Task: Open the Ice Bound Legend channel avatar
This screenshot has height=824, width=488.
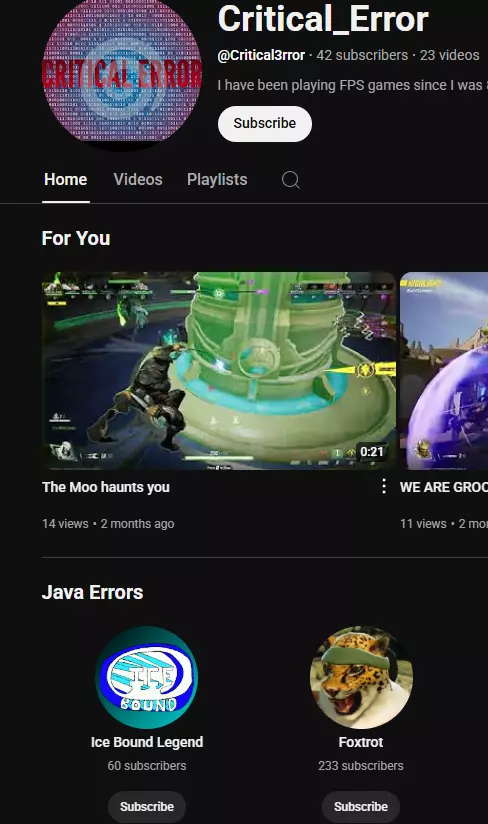Action: 147,677
